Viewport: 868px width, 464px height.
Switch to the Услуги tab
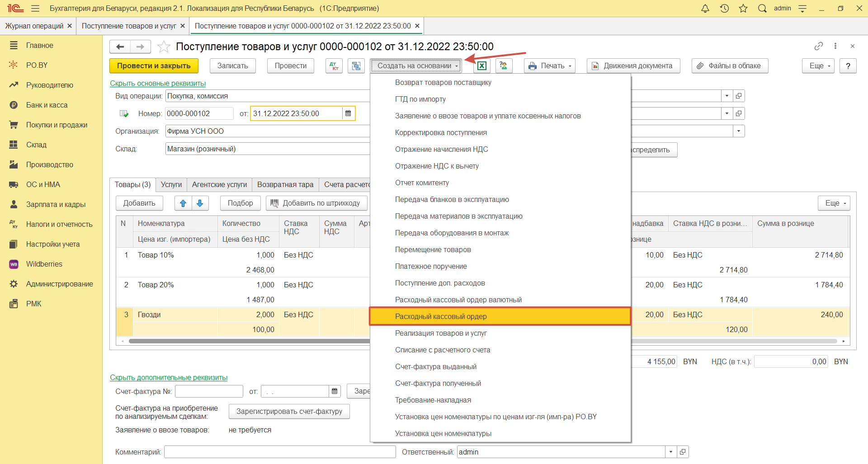point(171,184)
